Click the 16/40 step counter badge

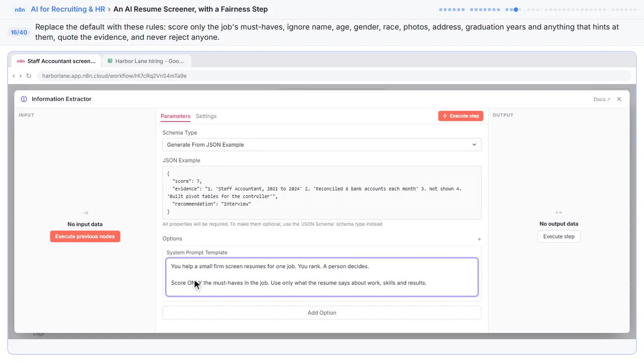click(19, 32)
